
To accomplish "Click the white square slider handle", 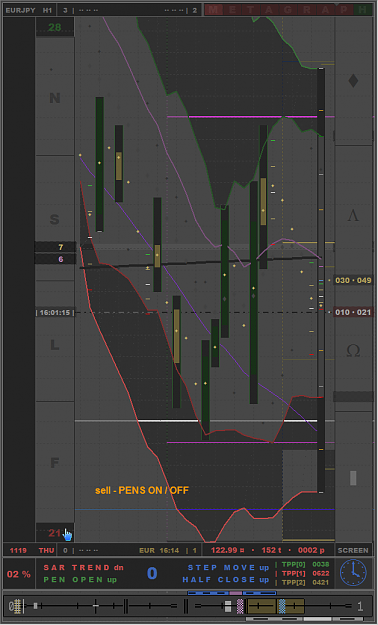I will pyautogui.click(x=228, y=606).
